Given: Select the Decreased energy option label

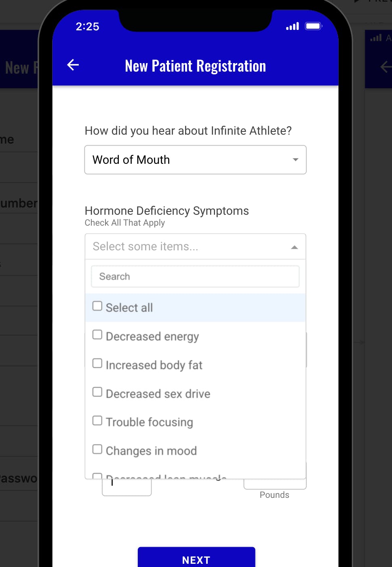Looking at the screenshot, I should pyautogui.click(x=152, y=336).
